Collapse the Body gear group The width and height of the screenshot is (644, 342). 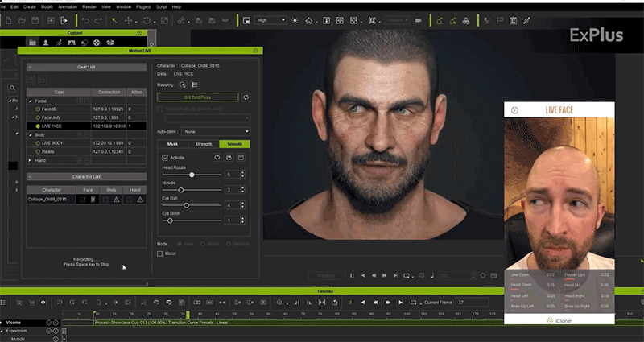click(30, 134)
